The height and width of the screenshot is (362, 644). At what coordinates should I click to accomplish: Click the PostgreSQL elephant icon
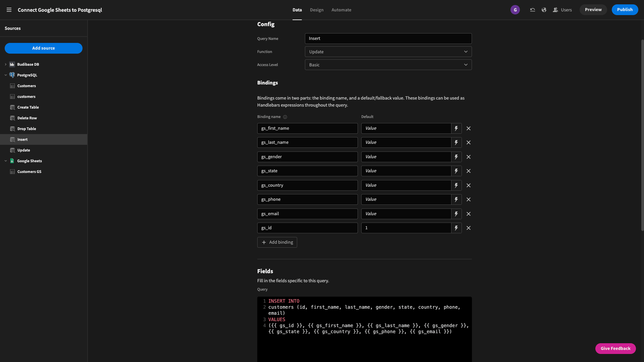[x=12, y=75]
